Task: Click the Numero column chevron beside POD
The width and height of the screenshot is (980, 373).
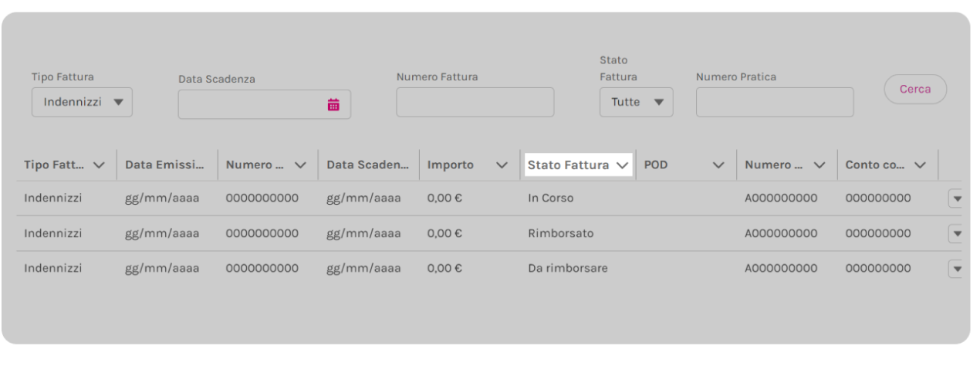Action: pos(819,165)
